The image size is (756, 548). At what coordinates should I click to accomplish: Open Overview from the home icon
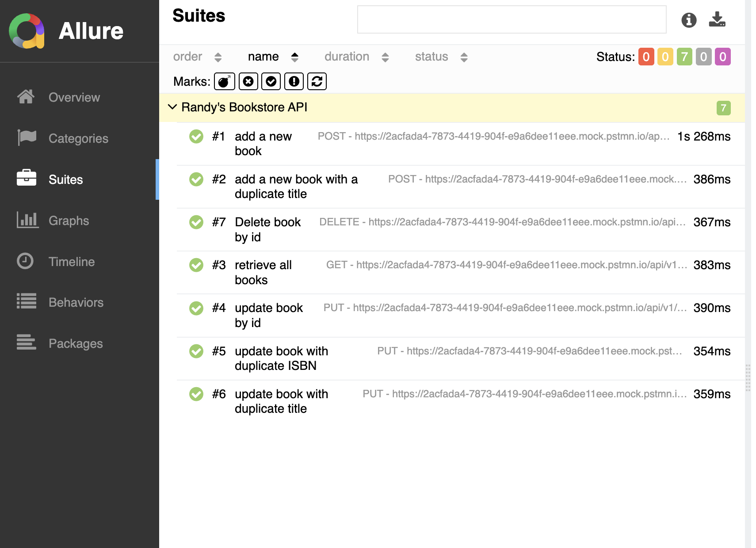pos(26,96)
